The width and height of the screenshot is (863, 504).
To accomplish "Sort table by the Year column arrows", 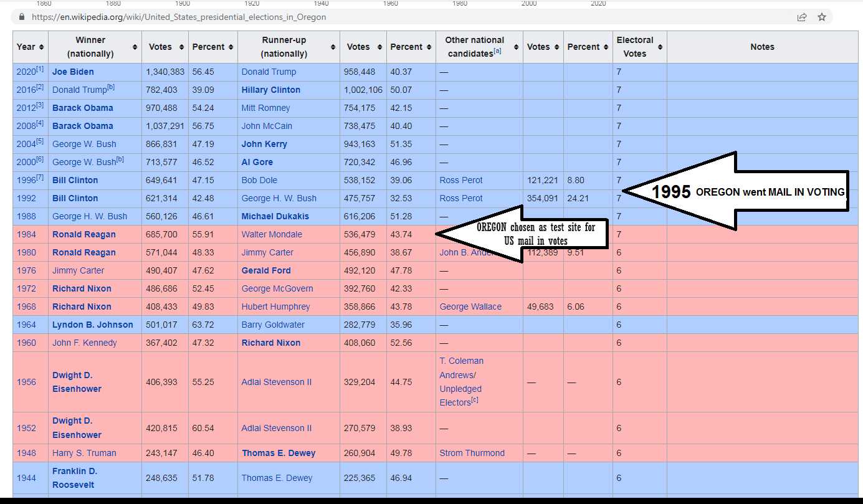I will tap(41, 47).
